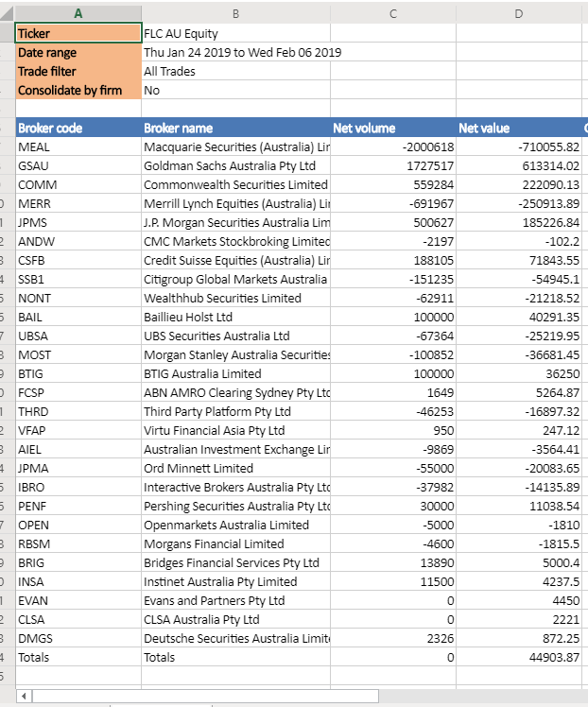Click net value -102.2 cell
Viewport: 588px width, 707px height.
click(x=519, y=242)
